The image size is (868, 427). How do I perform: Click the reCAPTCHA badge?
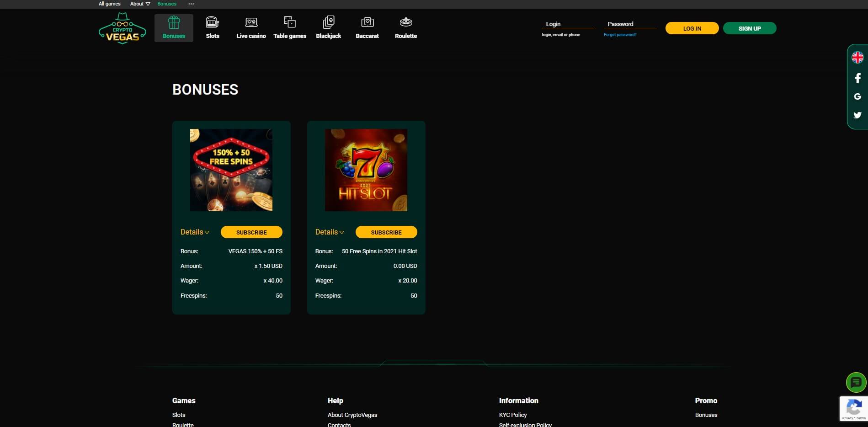pyautogui.click(x=854, y=409)
